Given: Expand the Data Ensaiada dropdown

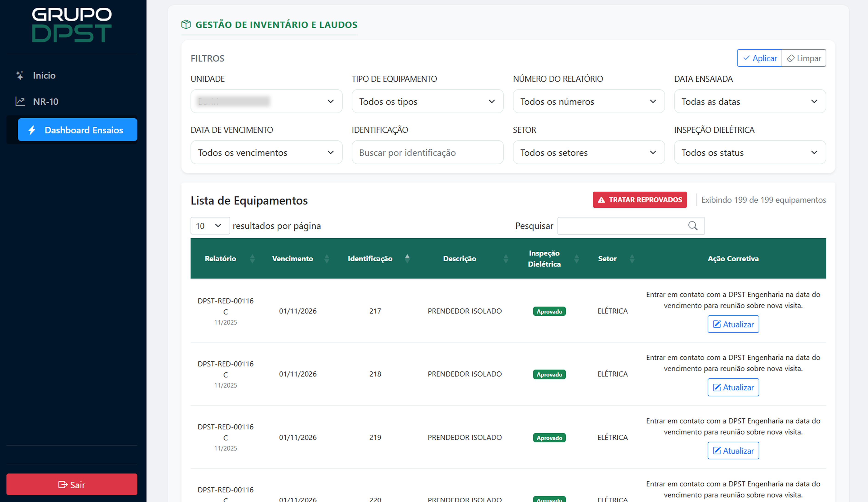Looking at the screenshot, I should (x=750, y=101).
